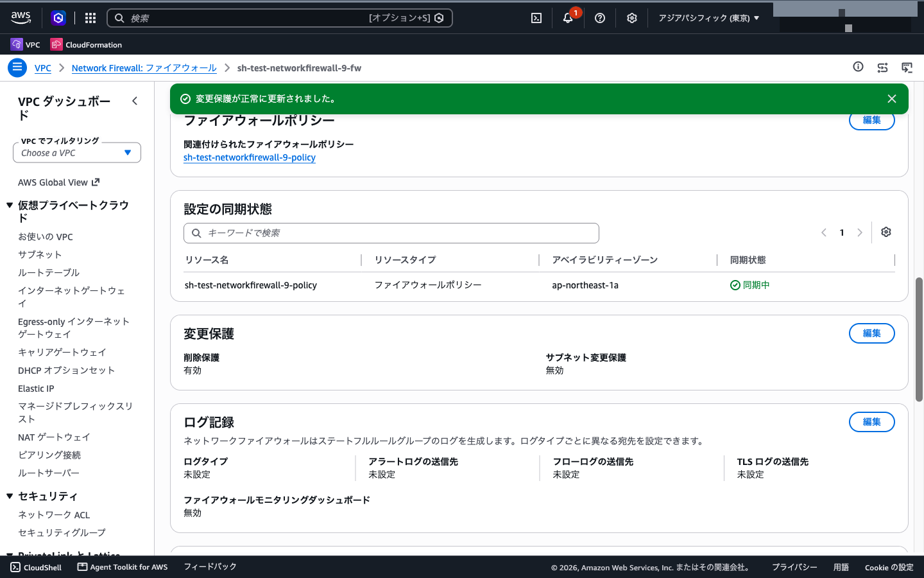Collapse the VPC dashboard sidebar
The width and height of the screenshot is (924, 578).
[135, 101]
